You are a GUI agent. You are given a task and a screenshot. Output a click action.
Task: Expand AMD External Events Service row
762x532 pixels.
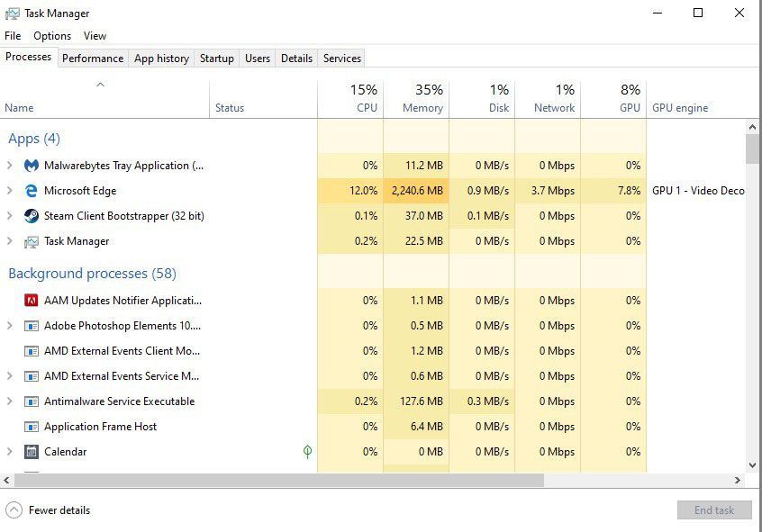[9, 376]
